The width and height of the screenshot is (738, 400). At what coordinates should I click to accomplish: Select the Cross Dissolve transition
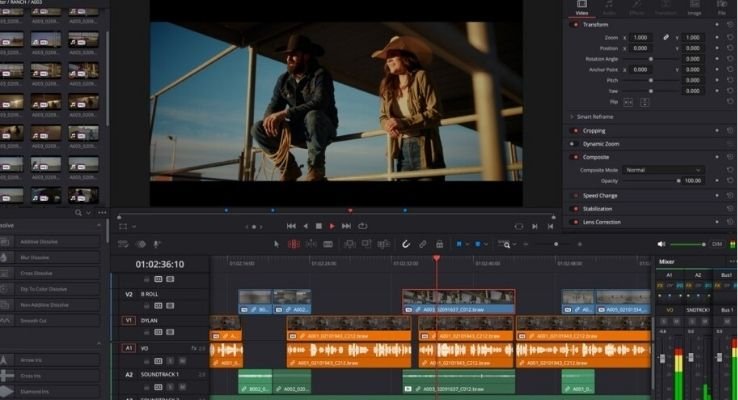point(50,273)
